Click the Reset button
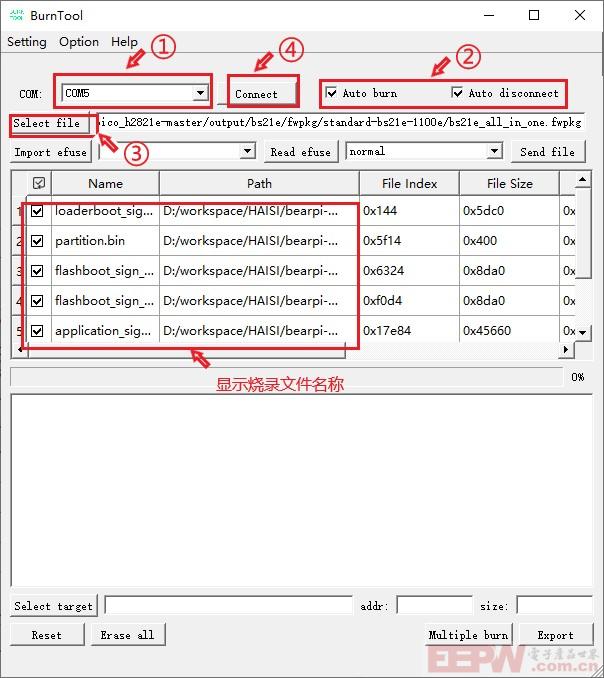This screenshot has width=604, height=678. [47, 635]
